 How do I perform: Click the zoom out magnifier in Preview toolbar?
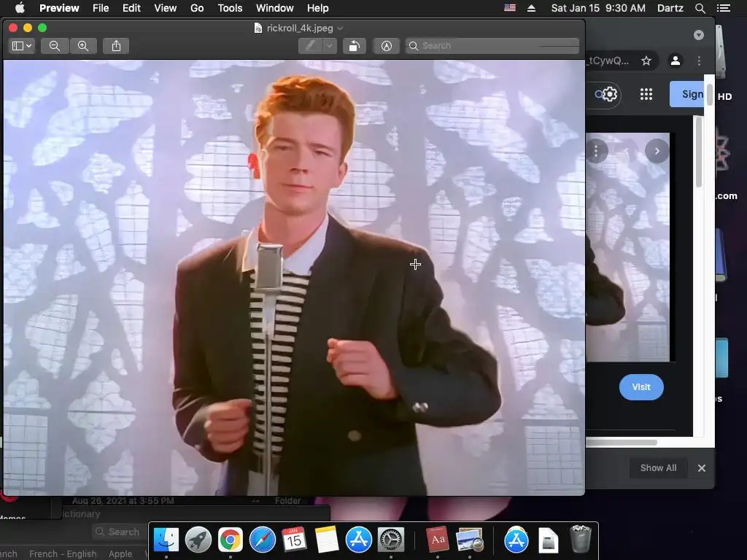click(55, 46)
